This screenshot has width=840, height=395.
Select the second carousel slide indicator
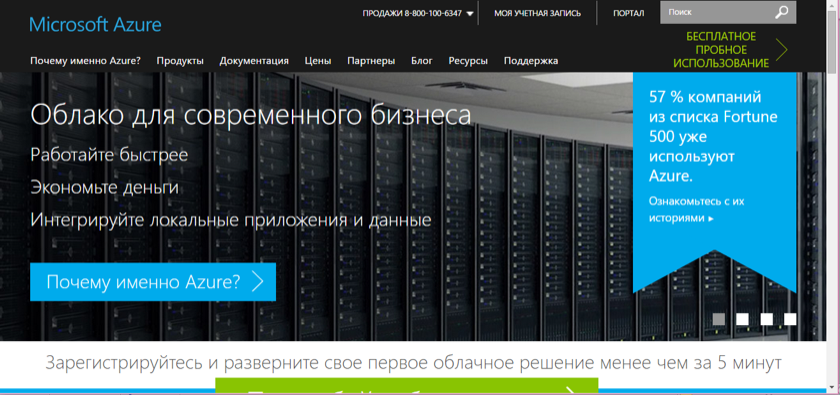tap(742, 319)
